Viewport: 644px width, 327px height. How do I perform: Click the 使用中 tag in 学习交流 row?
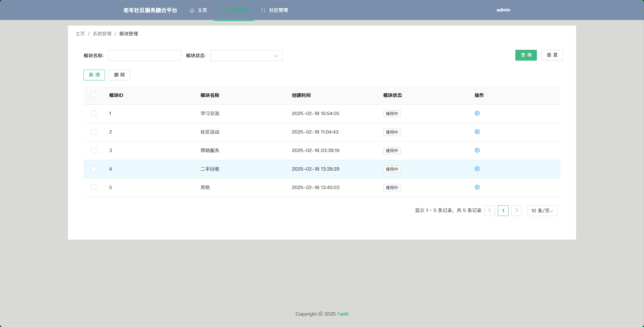[392, 114]
